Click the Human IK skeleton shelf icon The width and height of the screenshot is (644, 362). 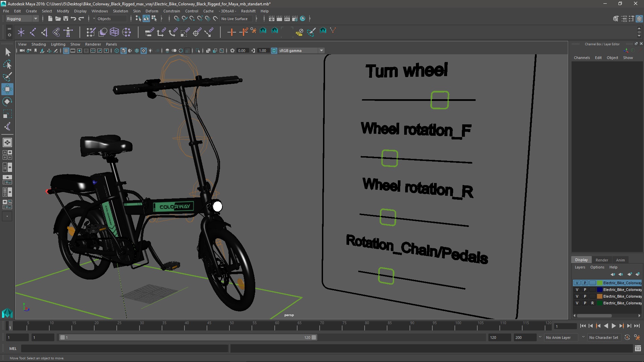(68, 32)
